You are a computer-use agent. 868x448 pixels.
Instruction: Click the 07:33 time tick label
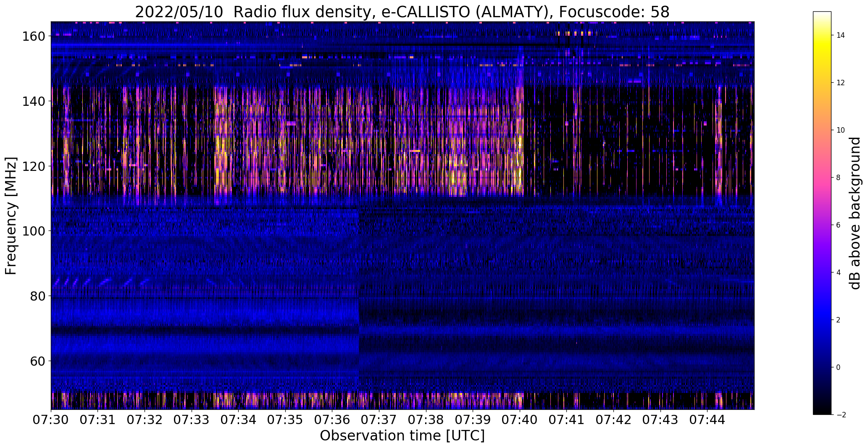(192, 420)
